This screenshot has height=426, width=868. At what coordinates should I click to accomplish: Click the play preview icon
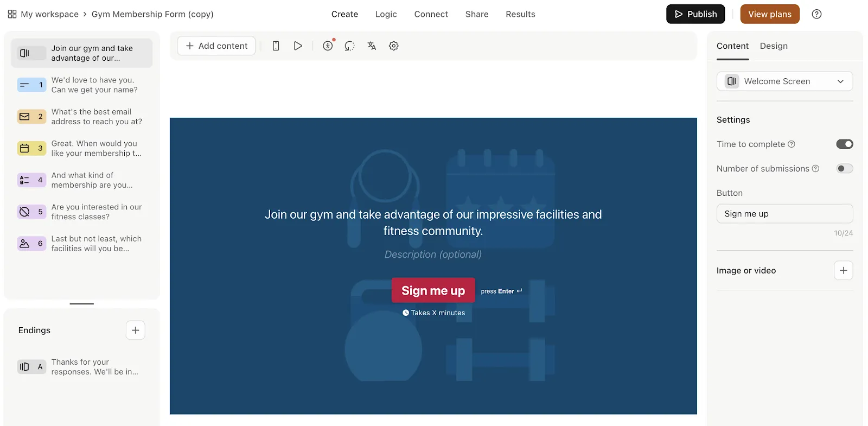(298, 46)
